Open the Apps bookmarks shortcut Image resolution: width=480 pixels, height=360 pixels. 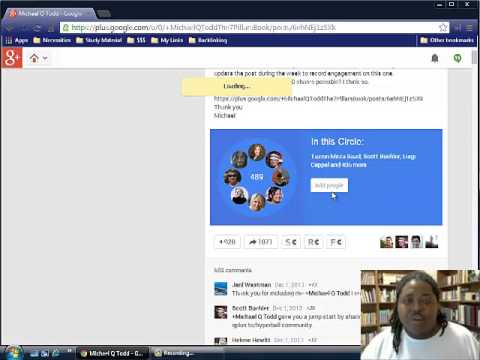17,40
